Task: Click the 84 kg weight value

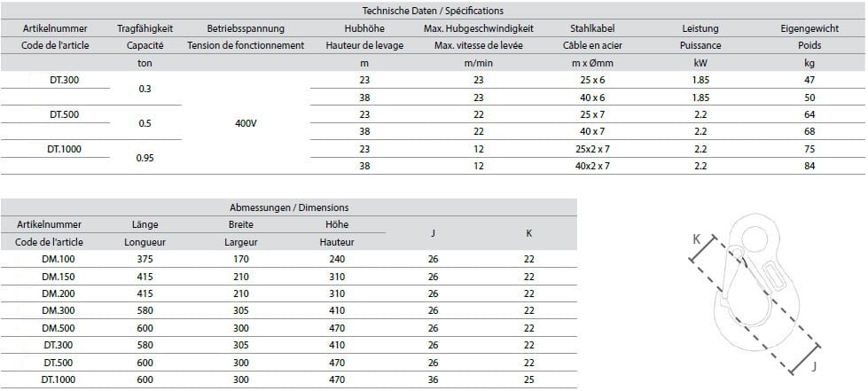Action: [x=808, y=166]
